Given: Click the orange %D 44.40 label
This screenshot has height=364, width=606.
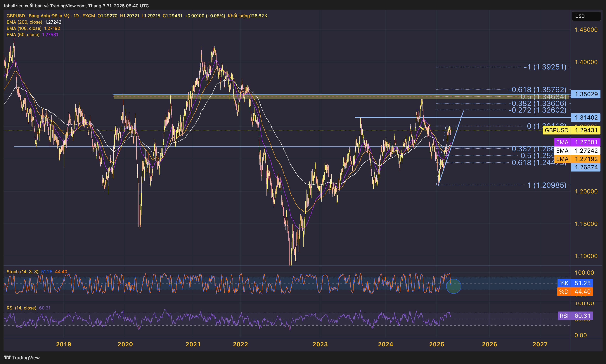Looking at the screenshot, I should pos(575,292).
